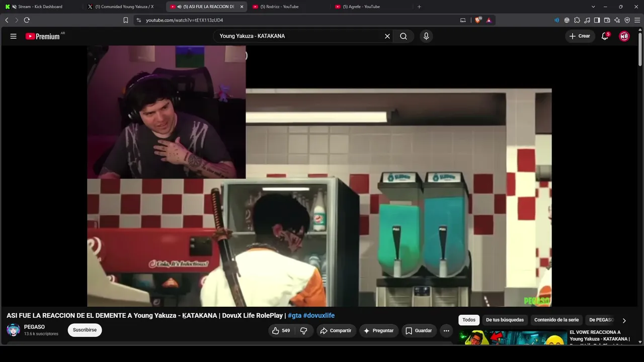
Task: Switch to Comunidad Young Yakuza X tab
Action: [124, 7]
